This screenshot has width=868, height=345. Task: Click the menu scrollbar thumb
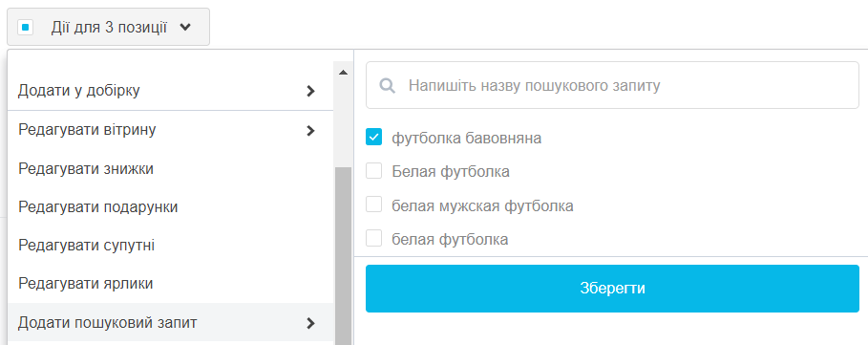pyautogui.click(x=343, y=256)
